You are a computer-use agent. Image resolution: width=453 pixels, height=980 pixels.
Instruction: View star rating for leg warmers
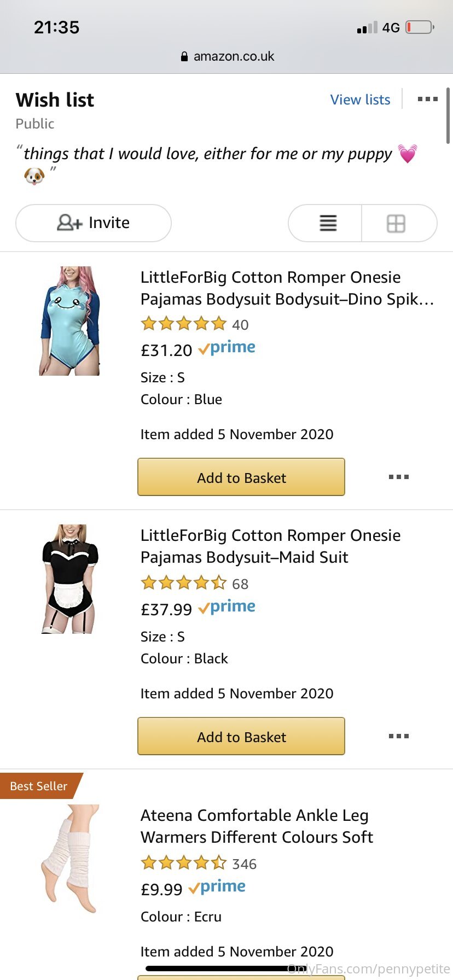[x=184, y=864]
